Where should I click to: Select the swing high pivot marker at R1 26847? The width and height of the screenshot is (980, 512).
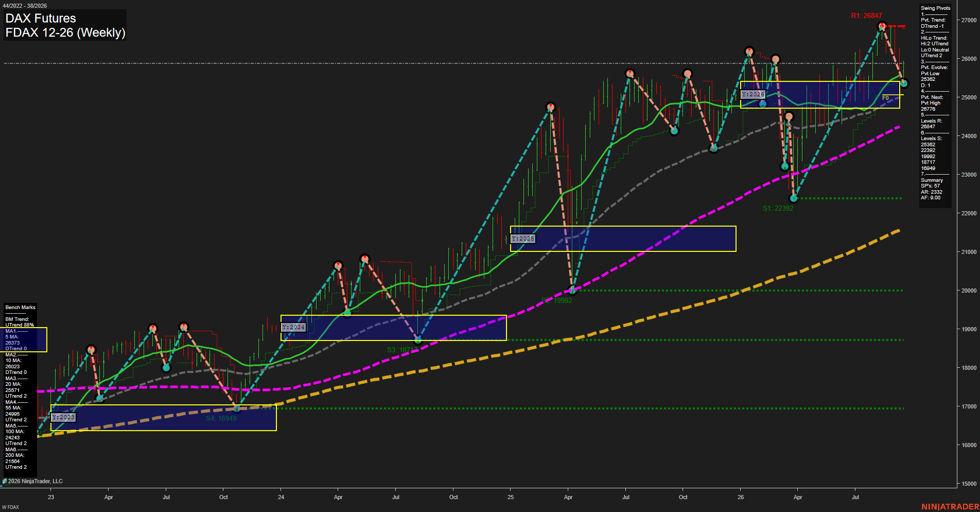tap(882, 26)
